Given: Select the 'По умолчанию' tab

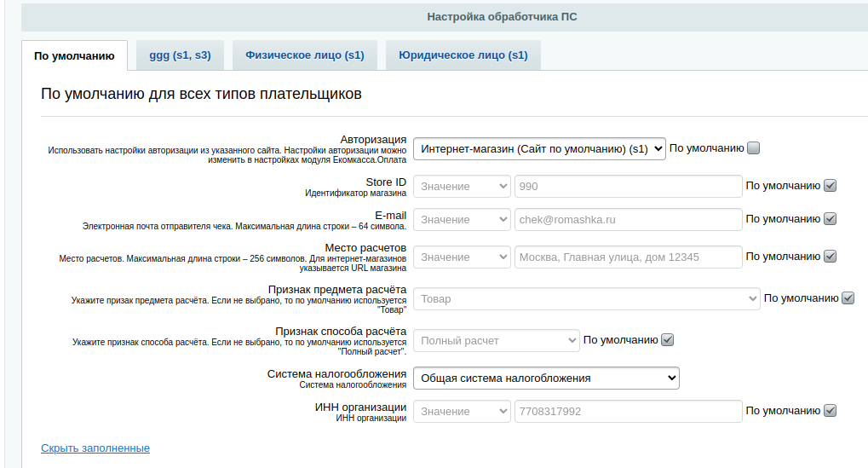Looking at the screenshot, I should pyautogui.click(x=74, y=56).
